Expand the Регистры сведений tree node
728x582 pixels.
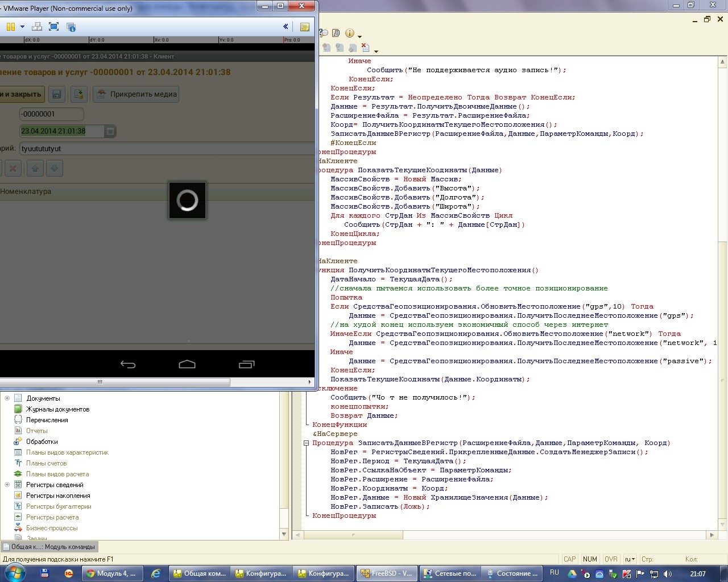click(x=7, y=485)
